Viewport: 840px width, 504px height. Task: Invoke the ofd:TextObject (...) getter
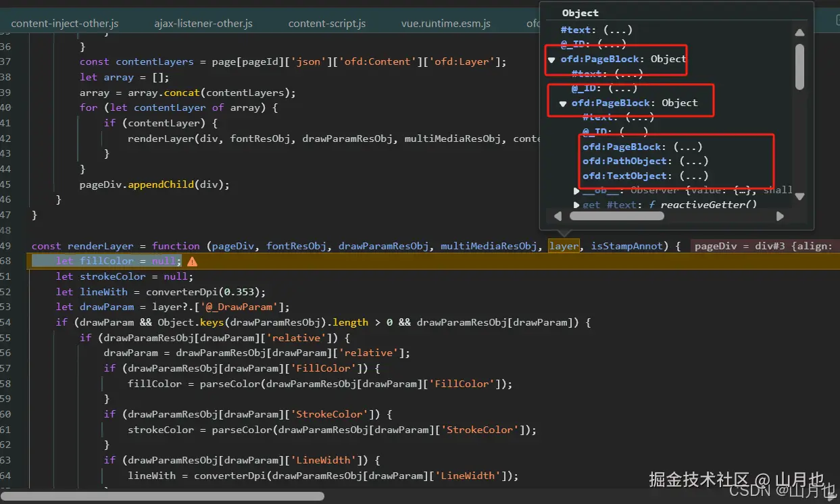point(693,176)
